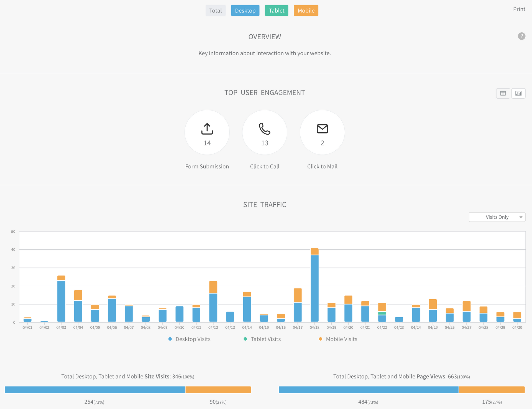Click the Visits Only dropdown arrow
Image resolution: width=532 pixels, height=409 pixels.
click(x=521, y=217)
